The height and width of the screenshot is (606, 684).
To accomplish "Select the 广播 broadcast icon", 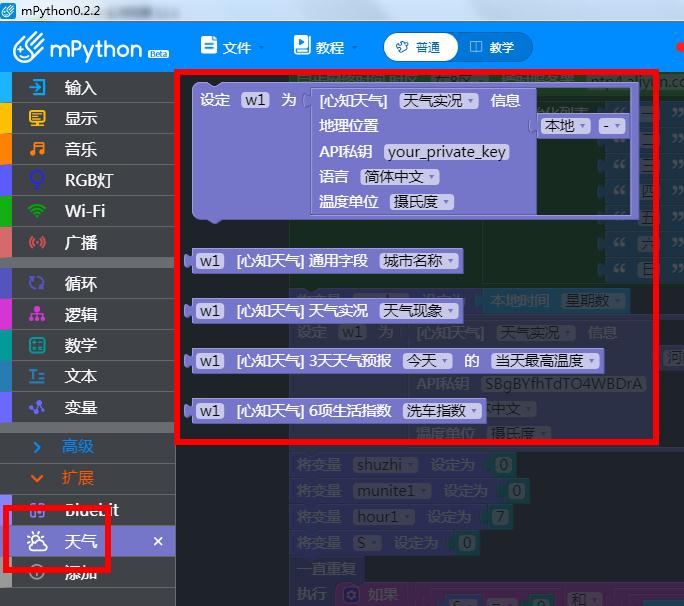I will [37, 242].
